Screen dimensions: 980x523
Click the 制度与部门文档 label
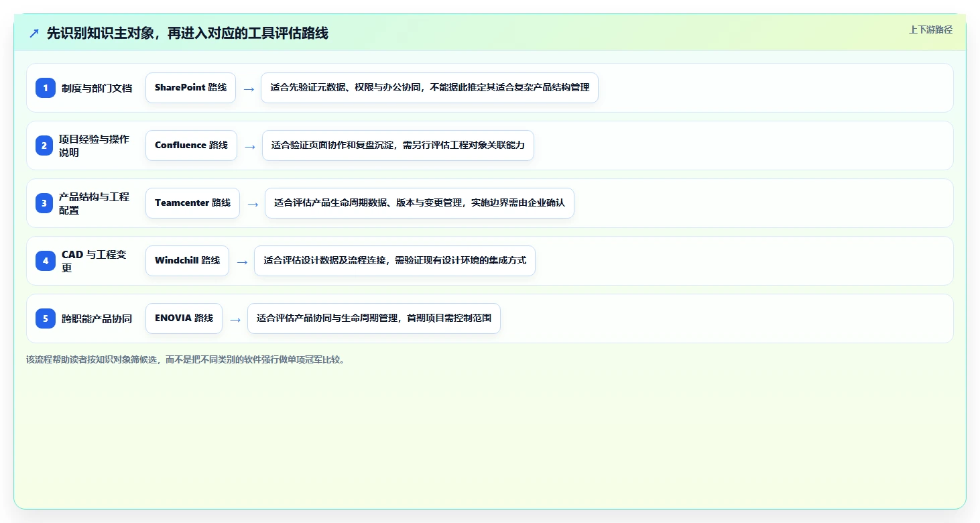pos(97,88)
